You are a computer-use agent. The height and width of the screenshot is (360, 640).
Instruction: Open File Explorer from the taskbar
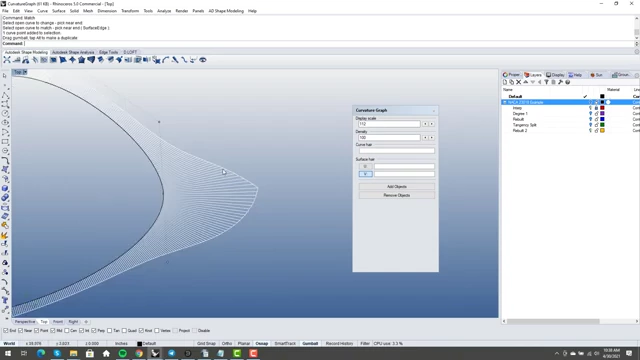73,353
